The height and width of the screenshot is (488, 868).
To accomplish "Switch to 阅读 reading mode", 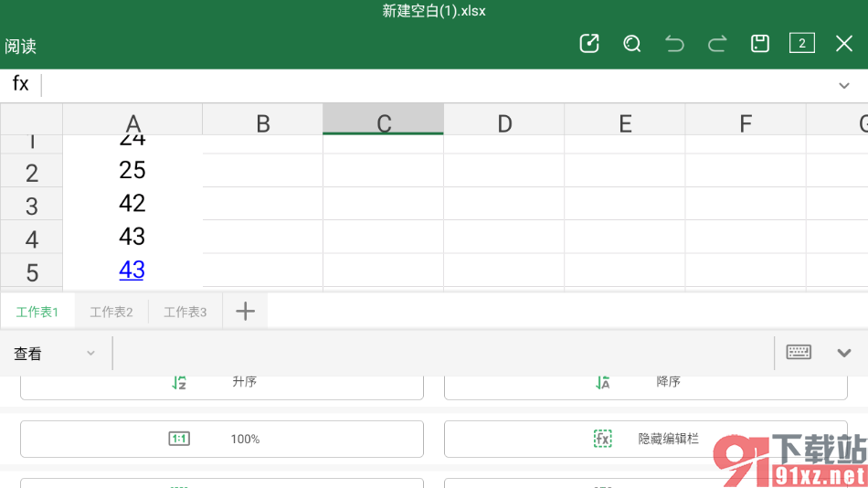I will 20,46.
